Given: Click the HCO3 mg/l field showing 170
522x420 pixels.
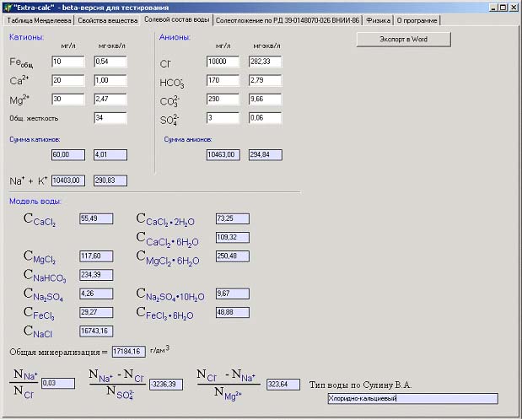Looking at the screenshot, I should pos(223,80).
